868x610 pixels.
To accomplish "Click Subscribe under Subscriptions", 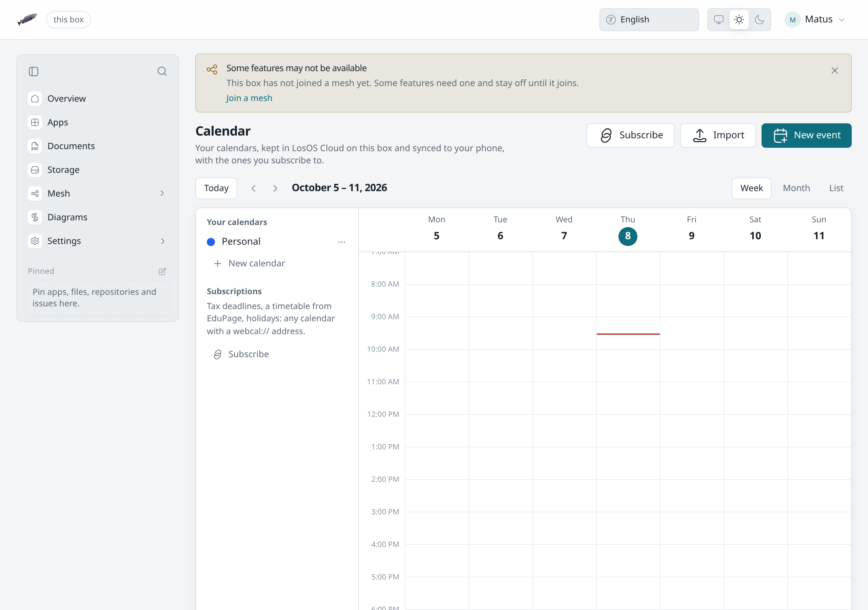I will pos(242,354).
